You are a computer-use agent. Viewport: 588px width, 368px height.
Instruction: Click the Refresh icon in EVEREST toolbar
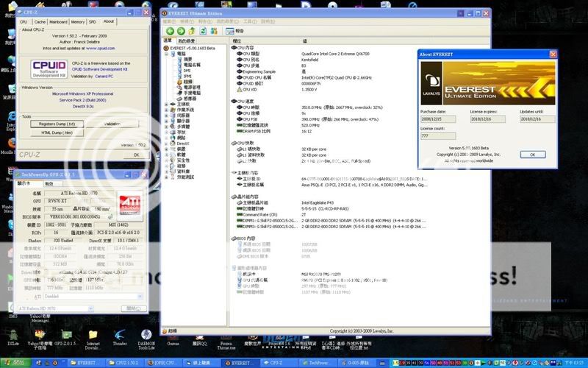pos(204,31)
